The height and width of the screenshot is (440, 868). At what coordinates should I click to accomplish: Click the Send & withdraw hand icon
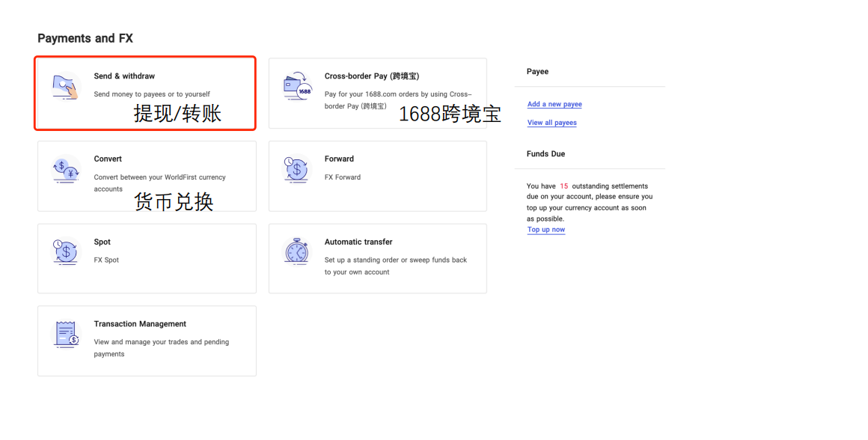[x=66, y=87]
